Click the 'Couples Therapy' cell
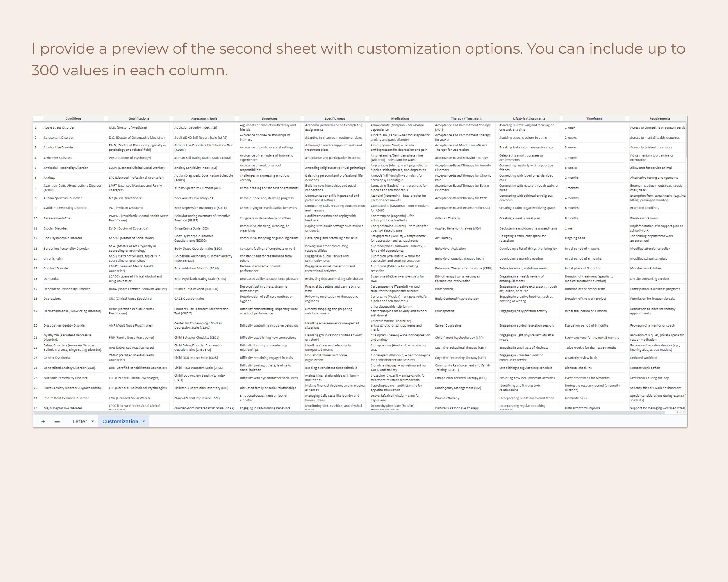 465,398
